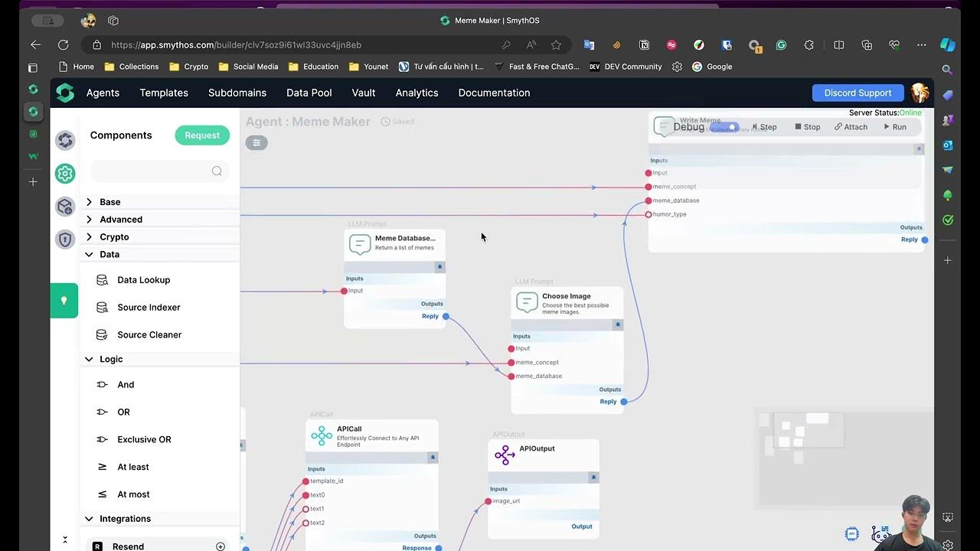
Task: Open the agent settings sliders button
Action: [256, 142]
